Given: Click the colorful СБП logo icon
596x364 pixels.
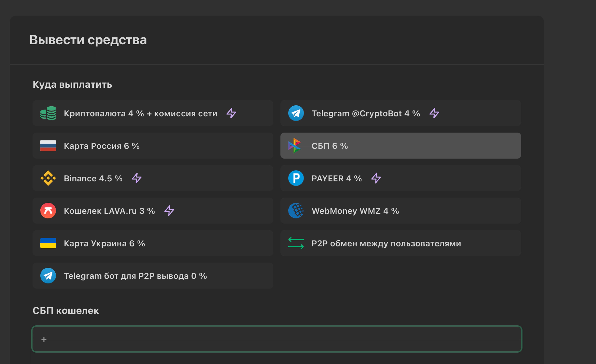Looking at the screenshot, I should coord(295,146).
